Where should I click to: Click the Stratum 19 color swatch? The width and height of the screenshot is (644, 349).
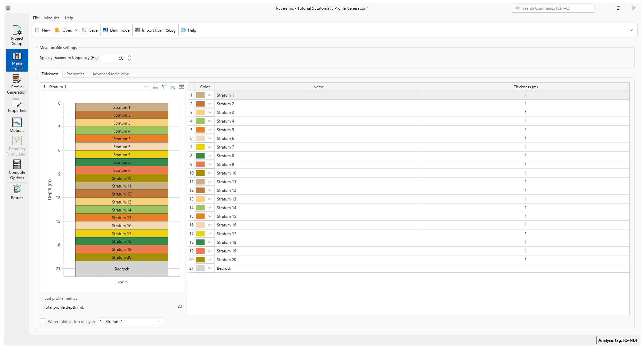(x=200, y=251)
